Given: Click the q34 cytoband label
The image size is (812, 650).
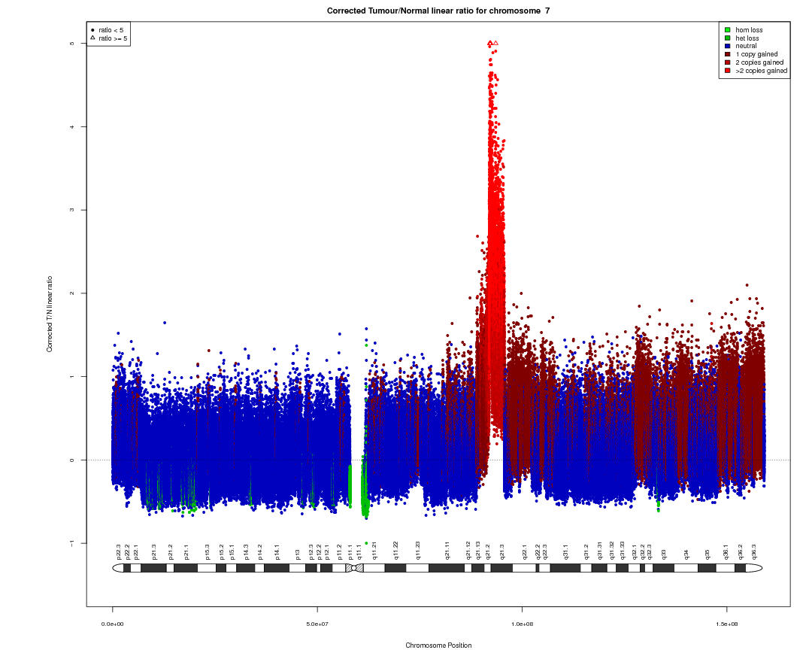Looking at the screenshot, I should coord(686,554).
